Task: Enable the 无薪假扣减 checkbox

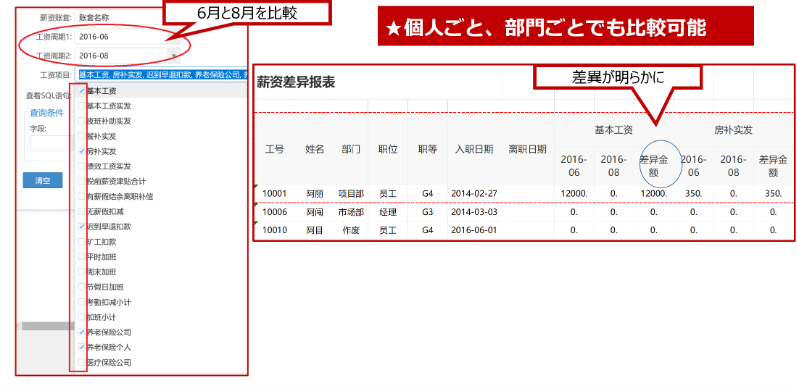Action: [x=81, y=211]
